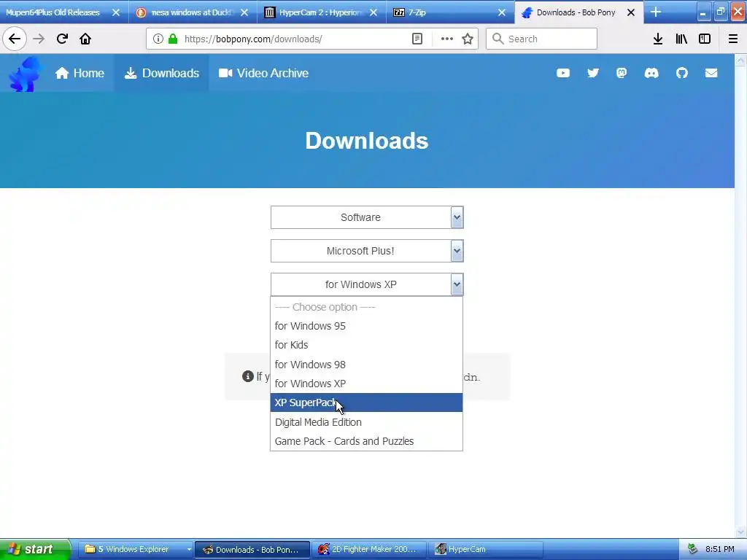Open the Windows XP start button
The image size is (747, 560).
34,549
